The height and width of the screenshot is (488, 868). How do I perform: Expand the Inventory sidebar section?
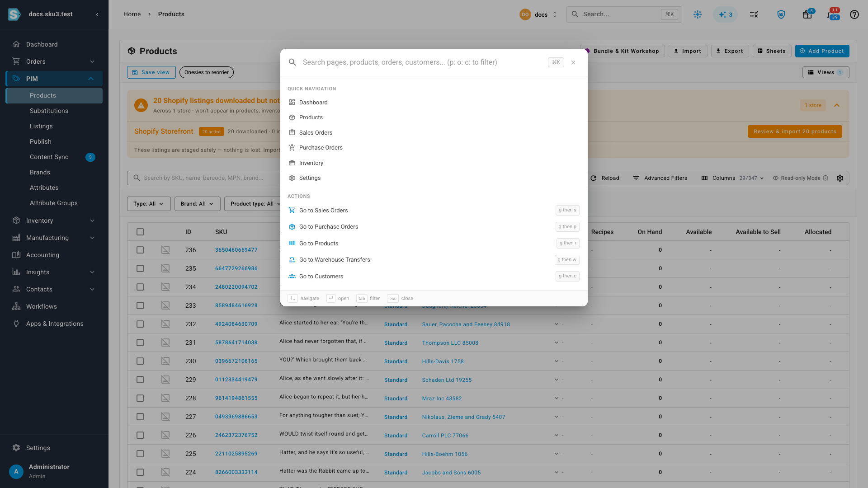tap(54, 221)
